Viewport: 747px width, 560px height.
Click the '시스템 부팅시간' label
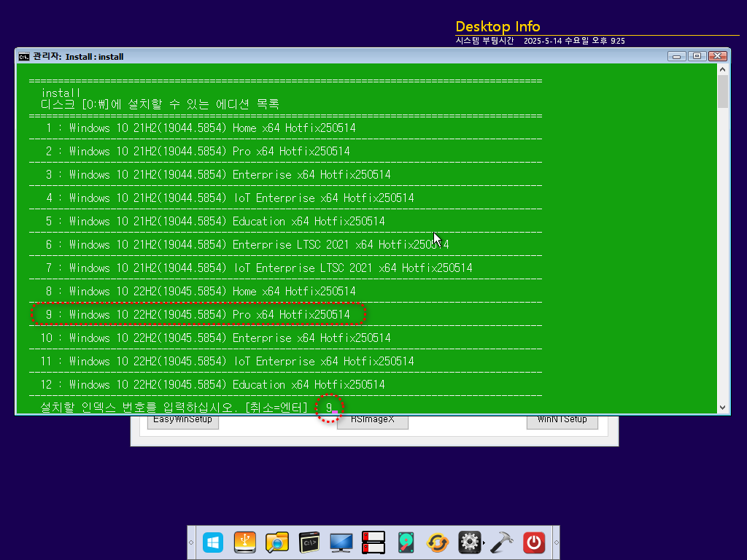[484, 41]
